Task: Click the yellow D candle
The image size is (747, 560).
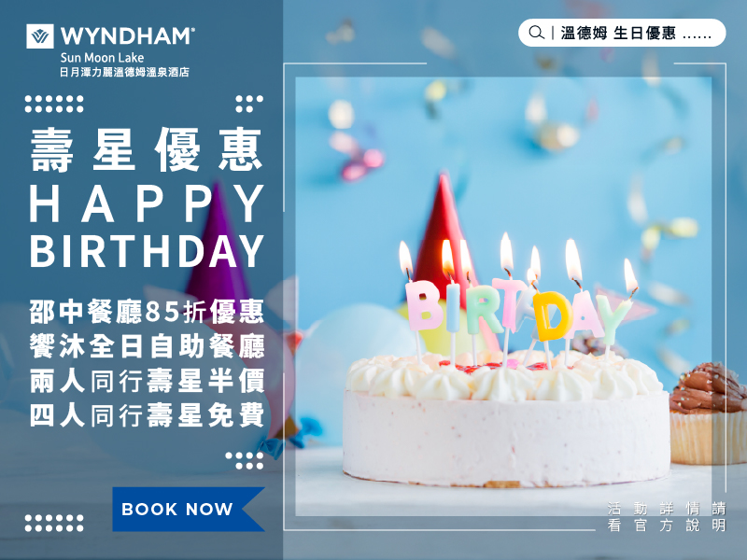Action: tap(552, 316)
